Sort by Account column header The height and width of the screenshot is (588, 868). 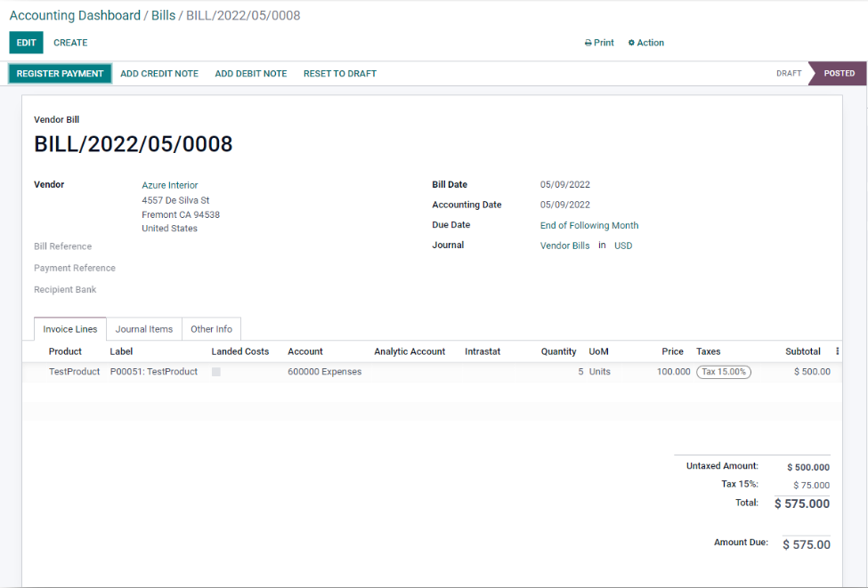[x=305, y=351]
